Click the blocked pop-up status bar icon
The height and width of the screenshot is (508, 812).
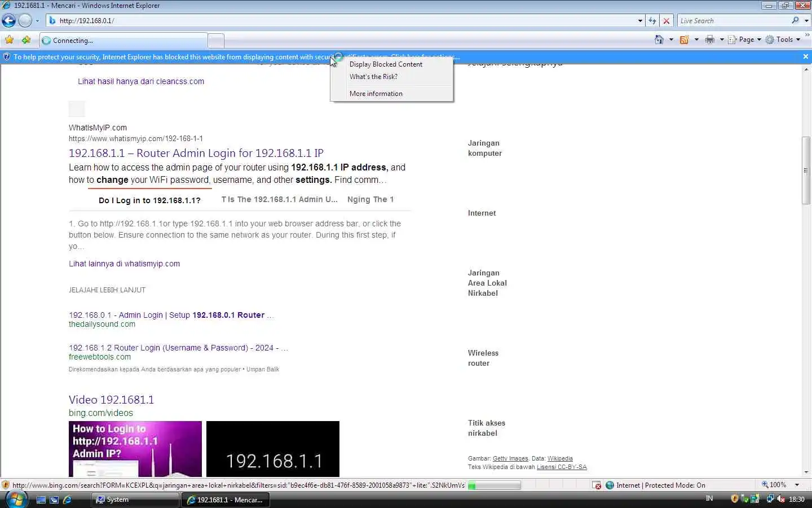click(x=597, y=485)
